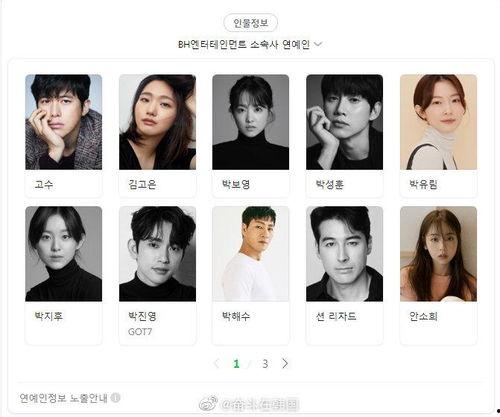Image resolution: width=500 pixels, height=417 pixels.
Task: Open the 안소희 profile photo
Action: [438, 254]
